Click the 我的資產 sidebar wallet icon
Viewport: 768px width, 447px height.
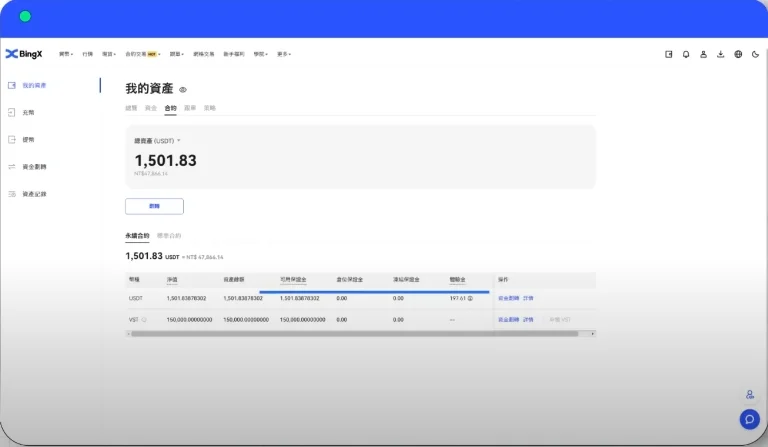[12, 85]
